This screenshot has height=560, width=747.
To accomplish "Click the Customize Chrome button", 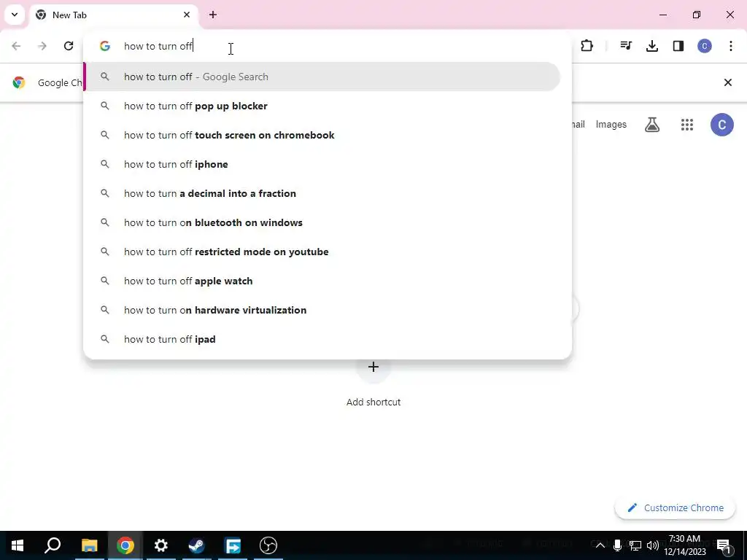I will click(676, 507).
